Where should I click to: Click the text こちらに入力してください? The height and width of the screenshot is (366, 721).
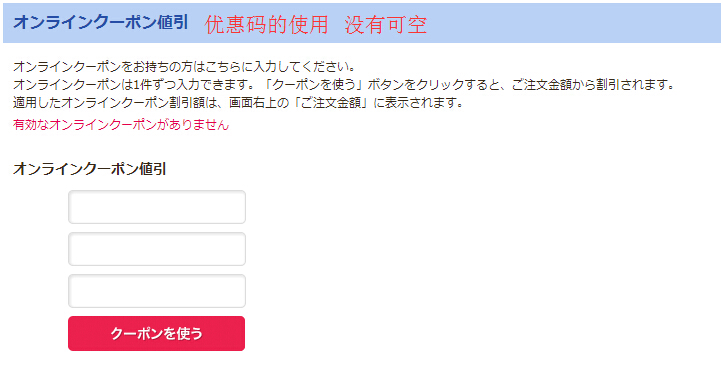(273, 67)
